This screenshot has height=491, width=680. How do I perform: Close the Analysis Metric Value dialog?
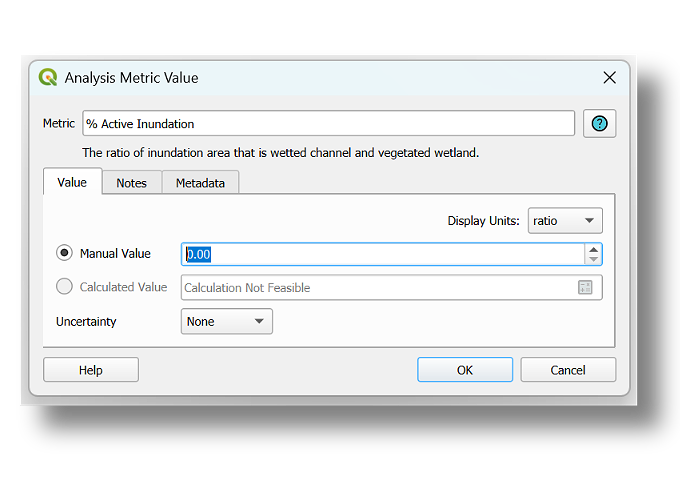coord(609,78)
